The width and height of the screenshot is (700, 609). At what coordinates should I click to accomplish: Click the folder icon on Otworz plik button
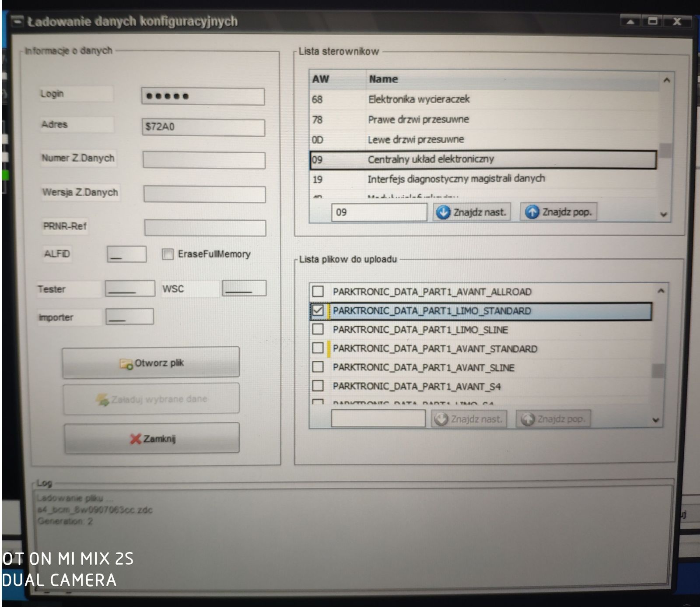126,364
